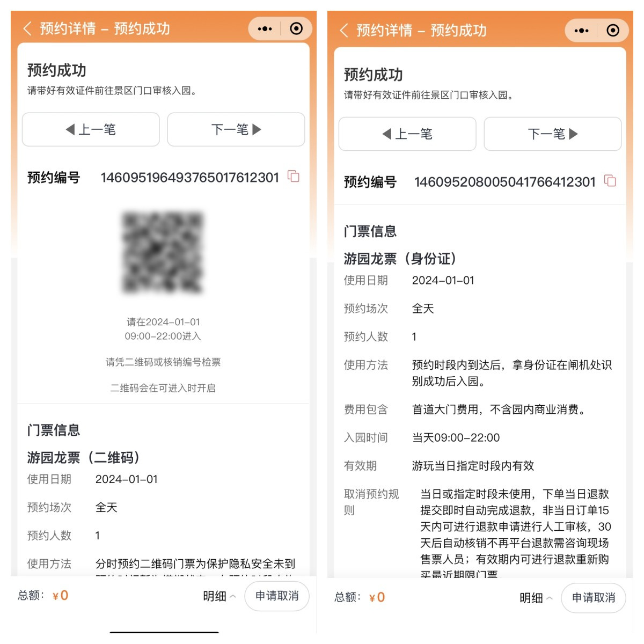Image resolution: width=644 pixels, height=644 pixels.
Task: Select the 游园龙票（二维码）ticket title
Action: 84,457
